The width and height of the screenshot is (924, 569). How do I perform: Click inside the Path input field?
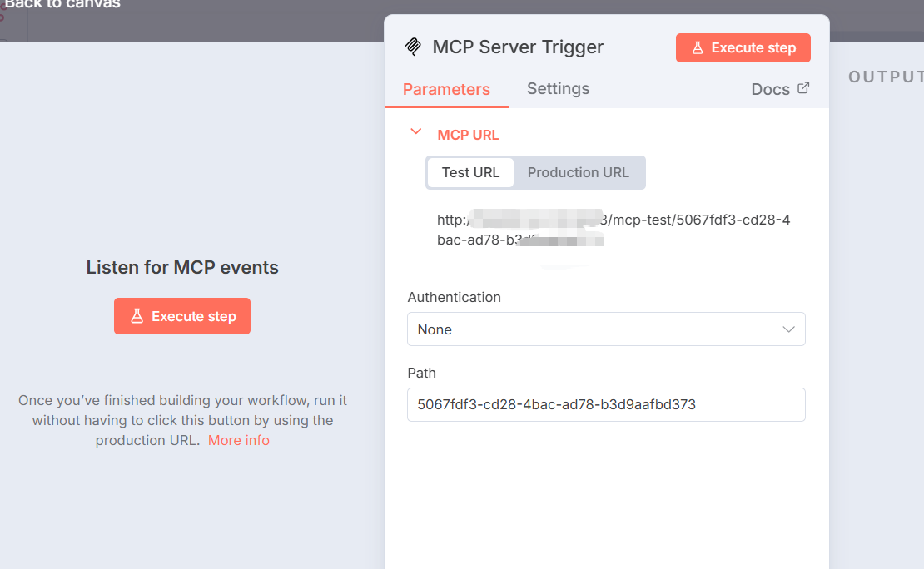click(x=606, y=404)
